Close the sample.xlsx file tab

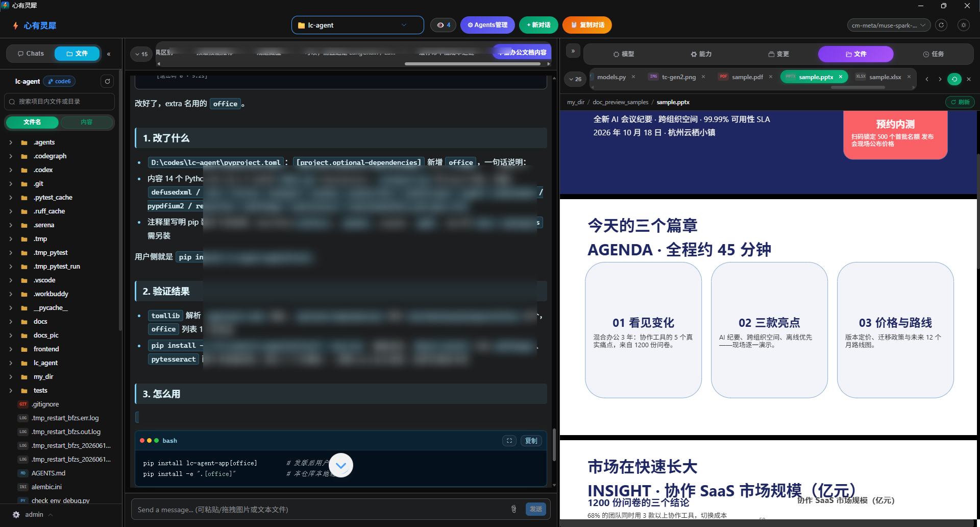coord(909,77)
